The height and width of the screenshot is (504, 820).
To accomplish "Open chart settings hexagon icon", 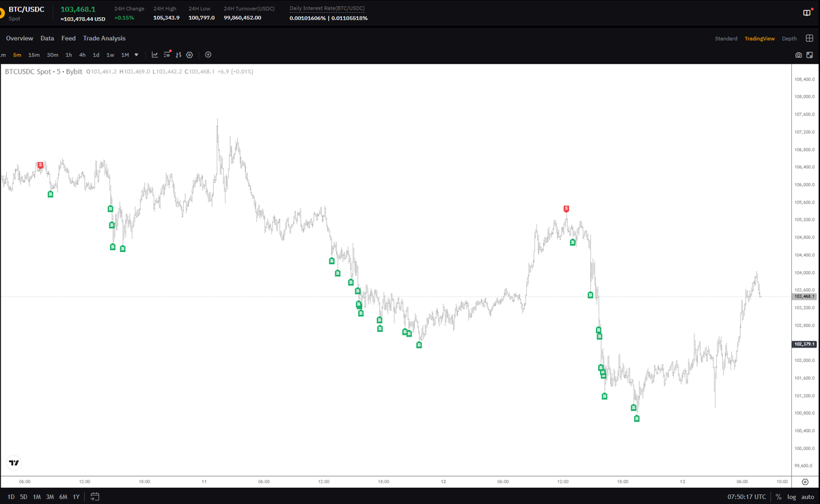I will [x=189, y=55].
